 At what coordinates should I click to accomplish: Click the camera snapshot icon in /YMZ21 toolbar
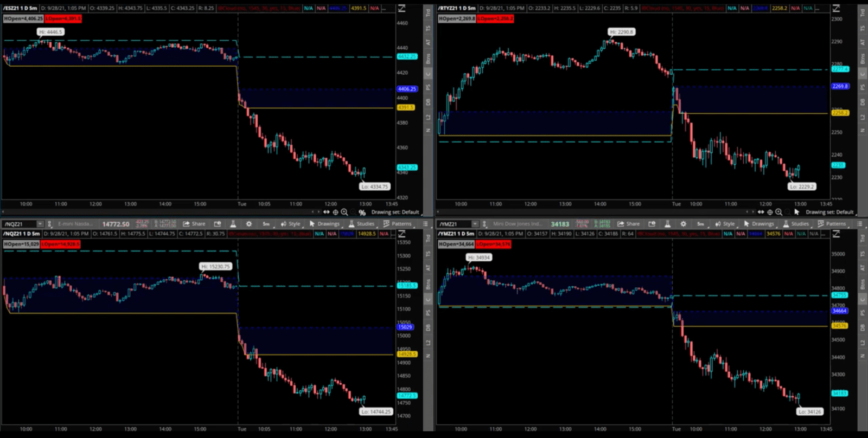coord(652,224)
